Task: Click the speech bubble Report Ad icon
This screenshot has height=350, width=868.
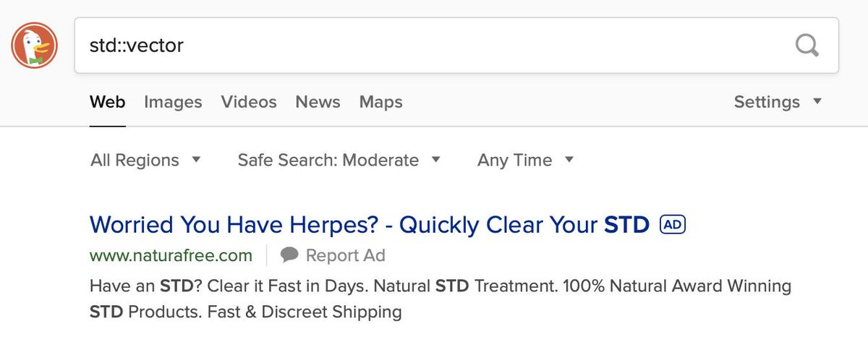Action: click(x=290, y=255)
